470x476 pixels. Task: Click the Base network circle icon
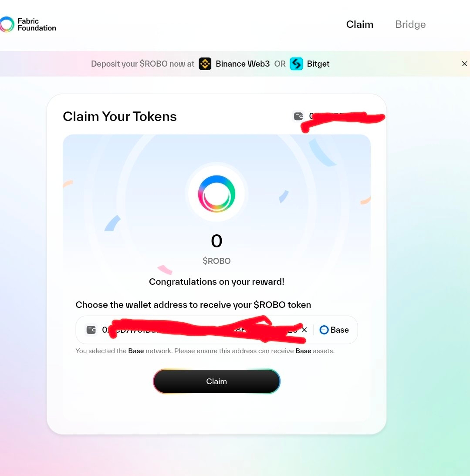pos(324,330)
